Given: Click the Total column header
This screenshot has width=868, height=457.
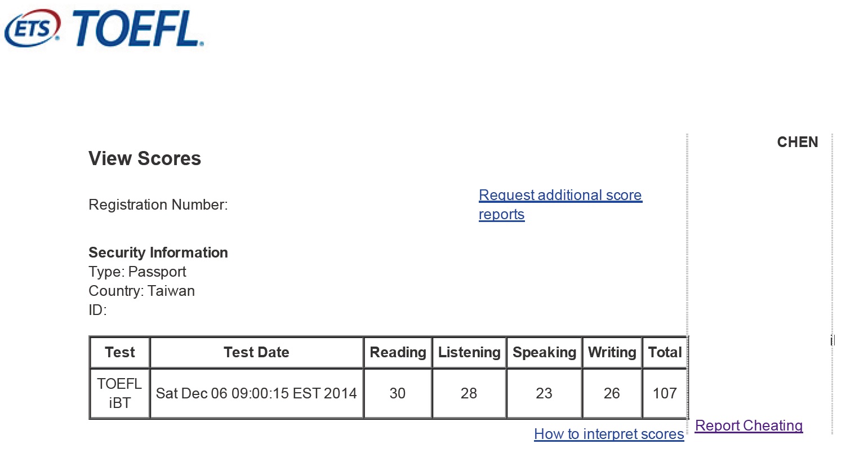Looking at the screenshot, I should coord(665,352).
